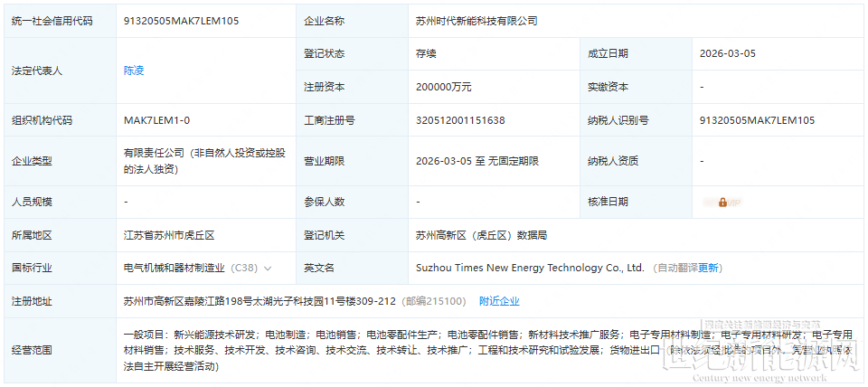This screenshot has height=387, width=868.
Task: Click the 登记机关 value 苏州高新区数据局
Action: pyautogui.click(x=481, y=235)
